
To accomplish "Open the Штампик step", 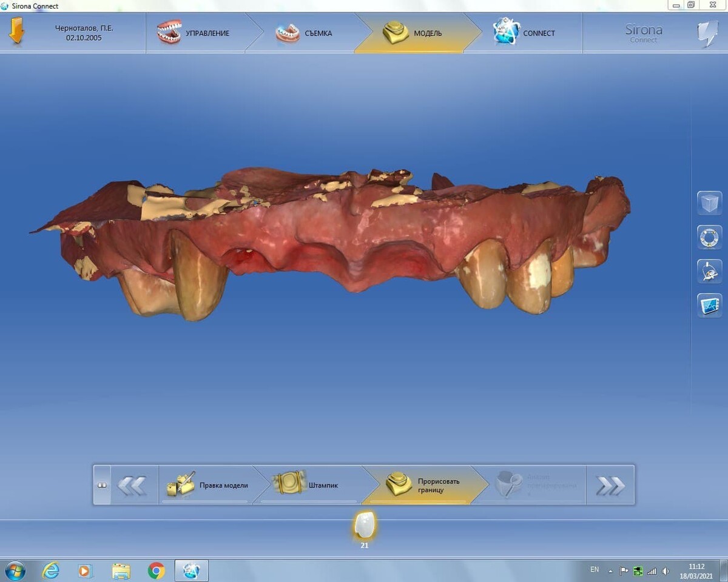I will click(x=308, y=485).
